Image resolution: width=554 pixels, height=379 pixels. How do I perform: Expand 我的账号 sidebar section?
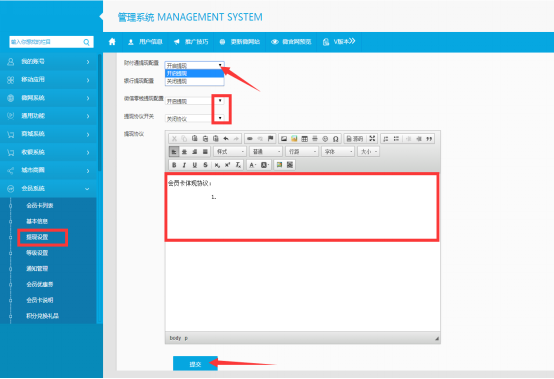[x=48, y=61]
